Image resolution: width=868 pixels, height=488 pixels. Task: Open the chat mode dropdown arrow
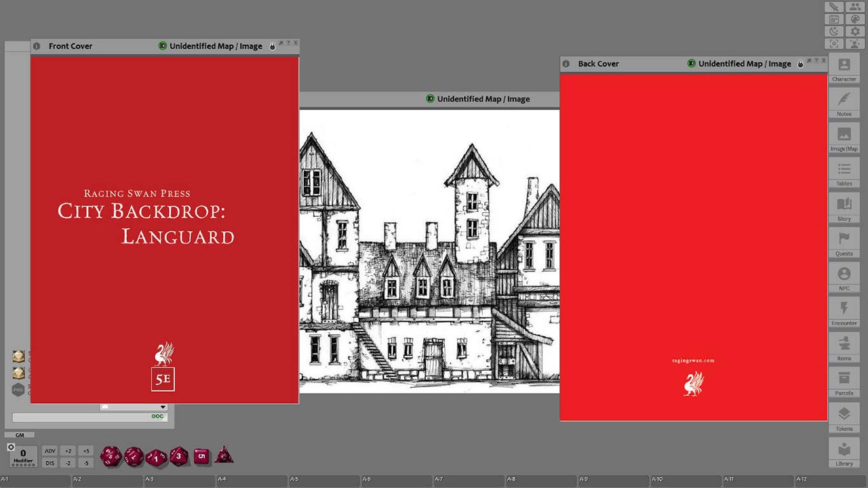tap(163, 407)
